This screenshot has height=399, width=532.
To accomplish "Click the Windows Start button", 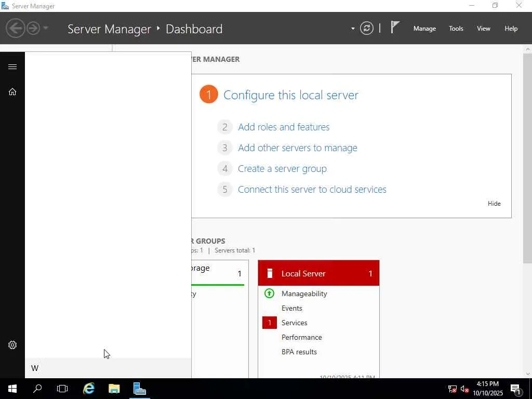I will [12, 389].
